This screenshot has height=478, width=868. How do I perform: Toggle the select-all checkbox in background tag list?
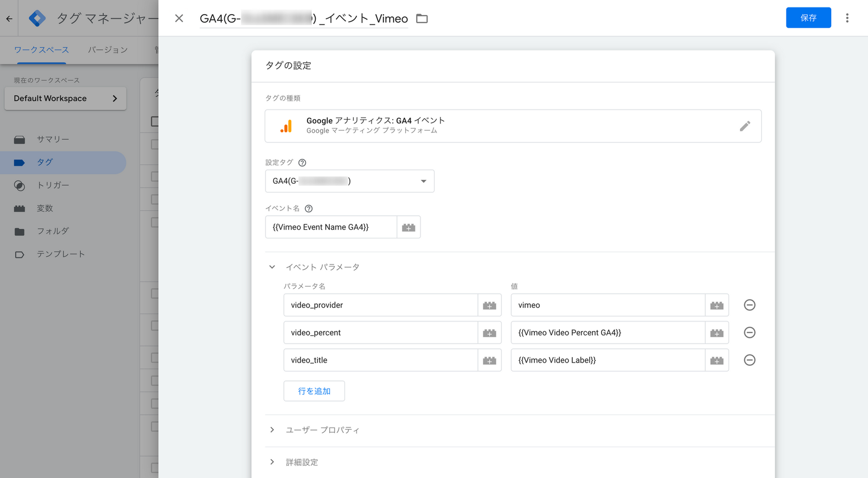pyautogui.click(x=155, y=121)
